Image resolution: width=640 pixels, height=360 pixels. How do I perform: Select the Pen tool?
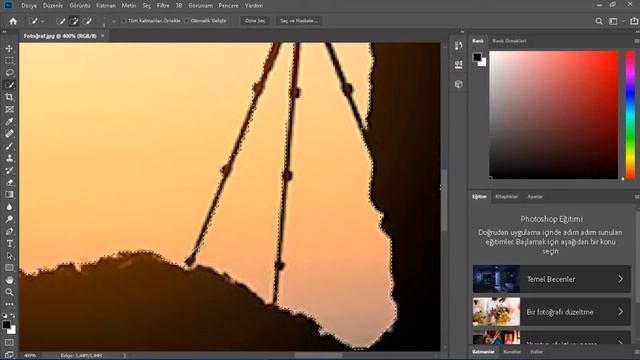[x=9, y=231]
